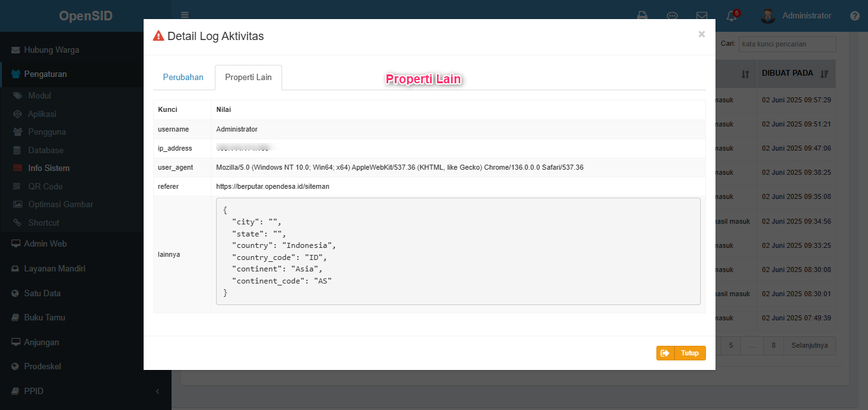This screenshot has height=410, width=868.
Task: Click the user_agent value text
Action: 400,167
